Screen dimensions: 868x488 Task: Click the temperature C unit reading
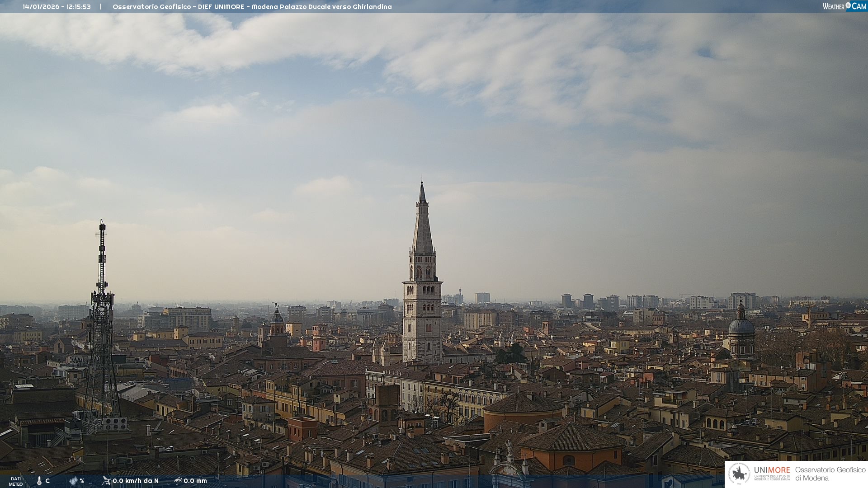click(x=47, y=481)
